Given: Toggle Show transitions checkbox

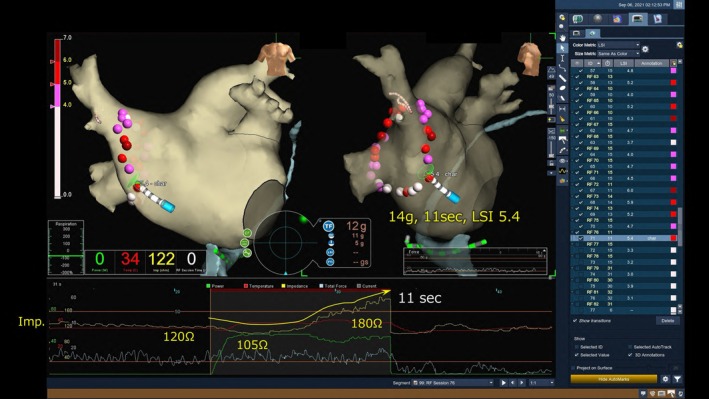Looking at the screenshot, I should (575, 321).
